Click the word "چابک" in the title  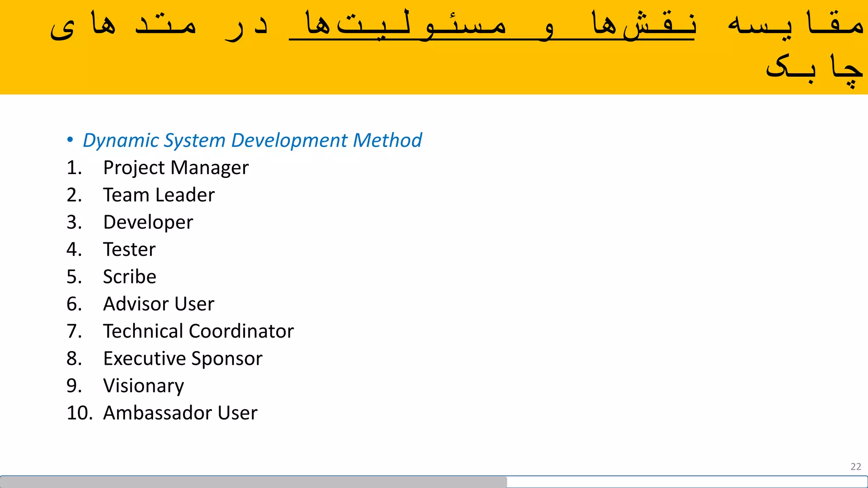tap(814, 68)
